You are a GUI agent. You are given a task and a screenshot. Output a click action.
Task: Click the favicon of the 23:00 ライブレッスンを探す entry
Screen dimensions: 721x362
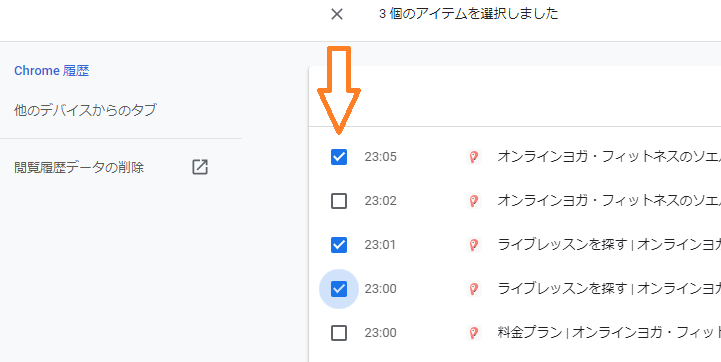click(x=473, y=289)
